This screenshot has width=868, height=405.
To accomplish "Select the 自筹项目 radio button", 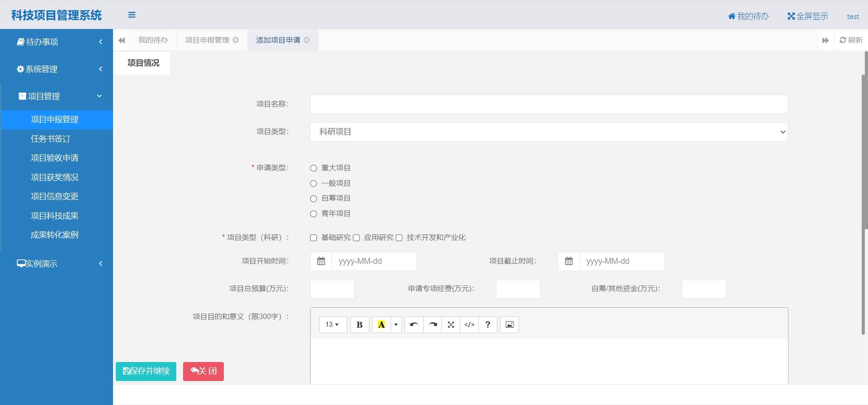I will tap(313, 198).
